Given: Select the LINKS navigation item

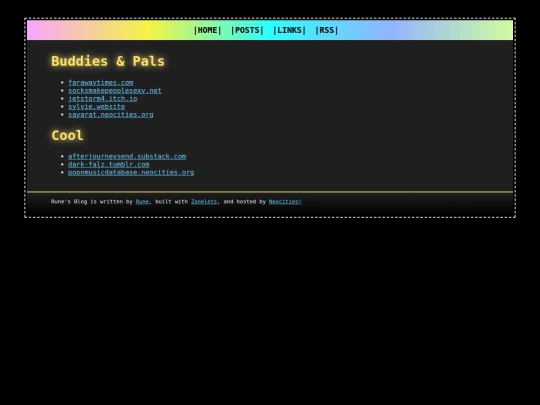Looking at the screenshot, I should [x=289, y=30].
